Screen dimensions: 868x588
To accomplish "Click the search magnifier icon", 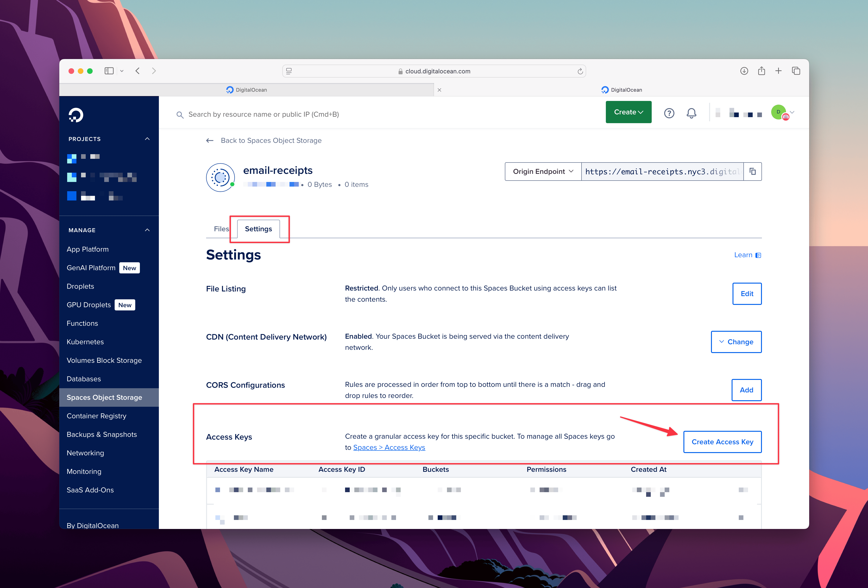I will [x=180, y=115].
